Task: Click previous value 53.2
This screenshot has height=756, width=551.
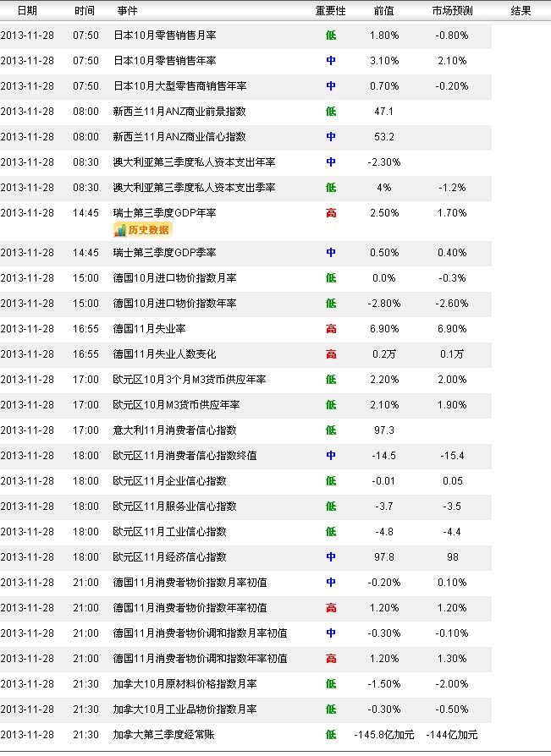Action: click(x=384, y=137)
